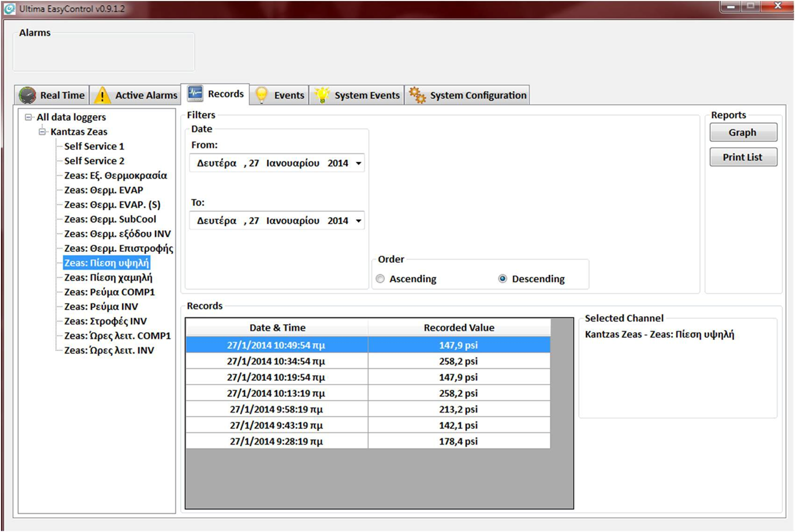This screenshot has height=532, width=795.
Task: Select Descending order radio button
Action: point(502,279)
